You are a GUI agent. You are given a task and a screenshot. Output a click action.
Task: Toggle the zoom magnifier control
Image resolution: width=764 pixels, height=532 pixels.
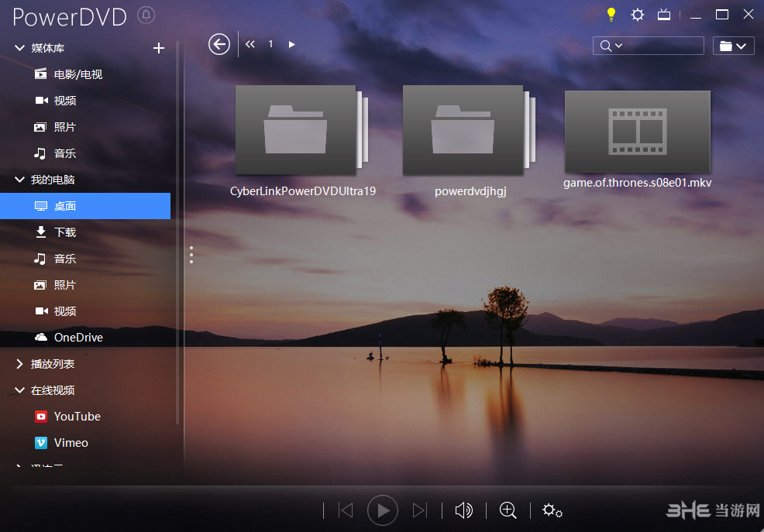pos(508,510)
